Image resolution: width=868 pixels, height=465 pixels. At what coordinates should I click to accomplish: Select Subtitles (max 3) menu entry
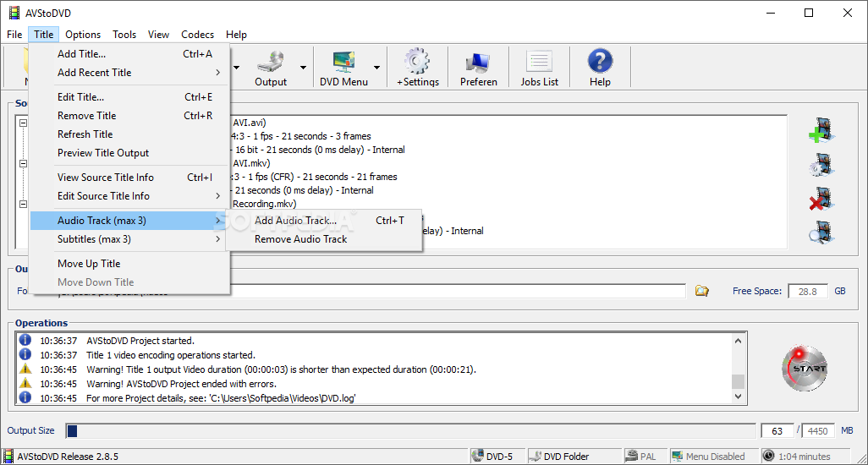pyautogui.click(x=129, y=239)
